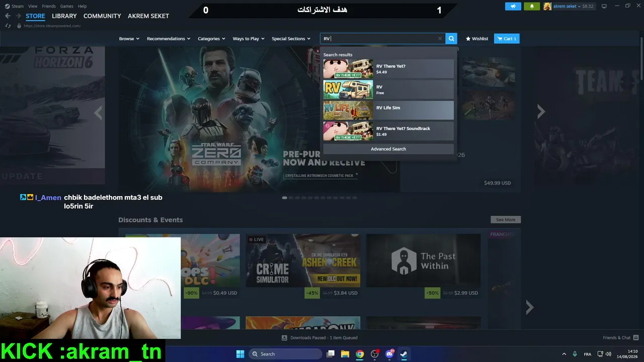Open the Steam announcements megaphone button
Viewport: 644px width, 362px height.
tap(513, 6)
